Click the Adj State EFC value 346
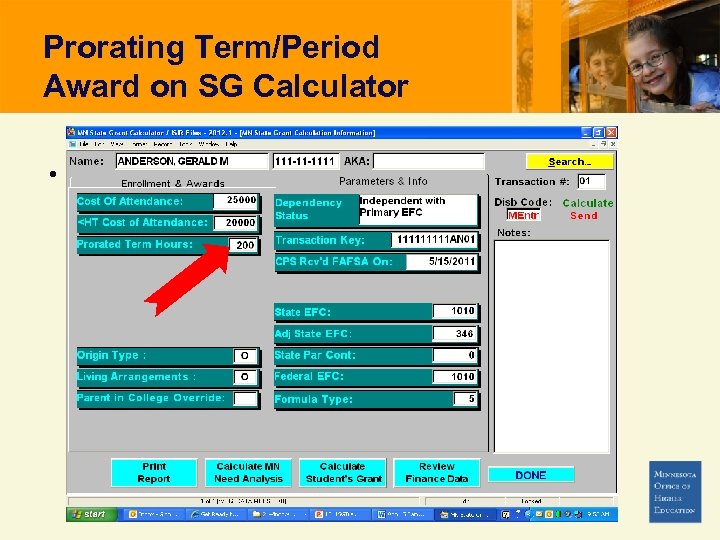 point(455,333)
